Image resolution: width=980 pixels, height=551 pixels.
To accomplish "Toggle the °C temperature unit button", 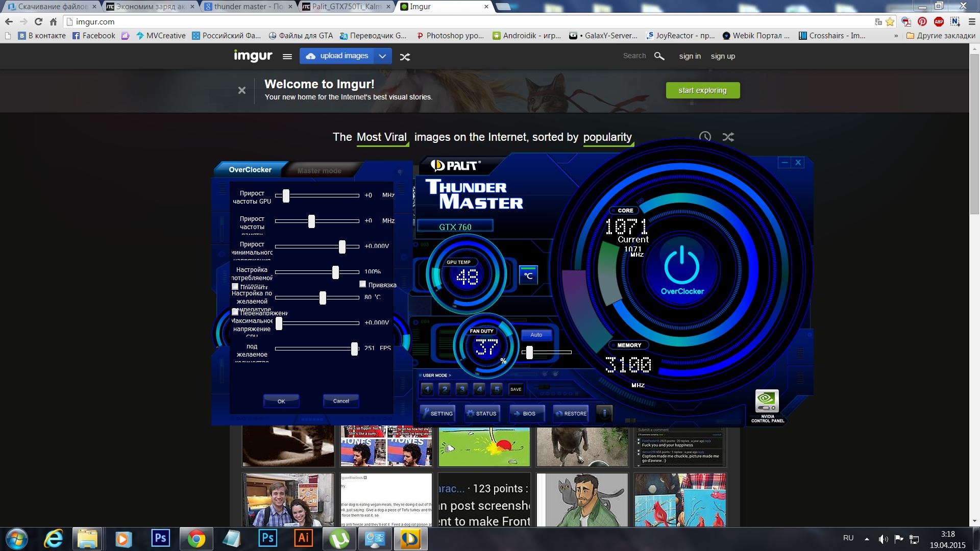I will click(528, 275).
